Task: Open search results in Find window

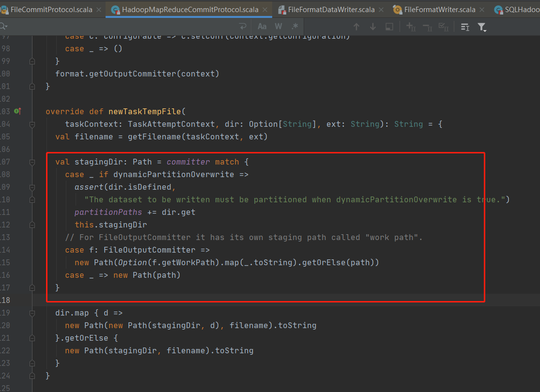Action: tap(388, 27)
